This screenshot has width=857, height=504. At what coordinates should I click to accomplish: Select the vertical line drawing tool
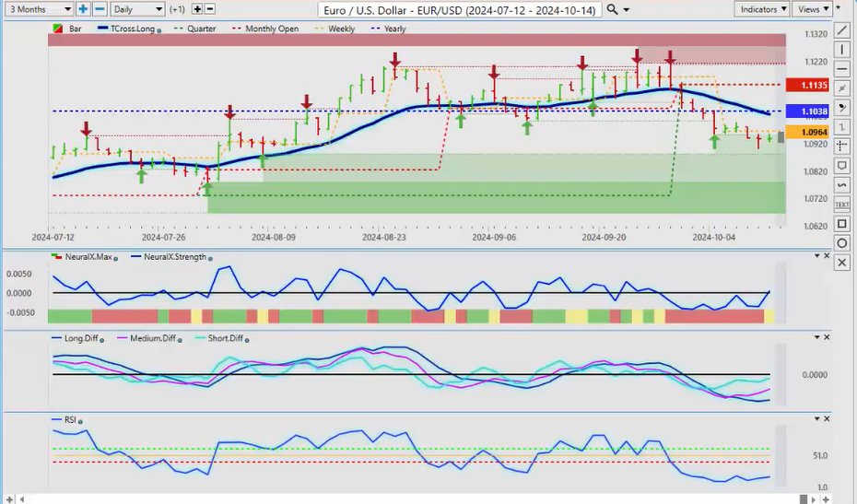[841, 50]
